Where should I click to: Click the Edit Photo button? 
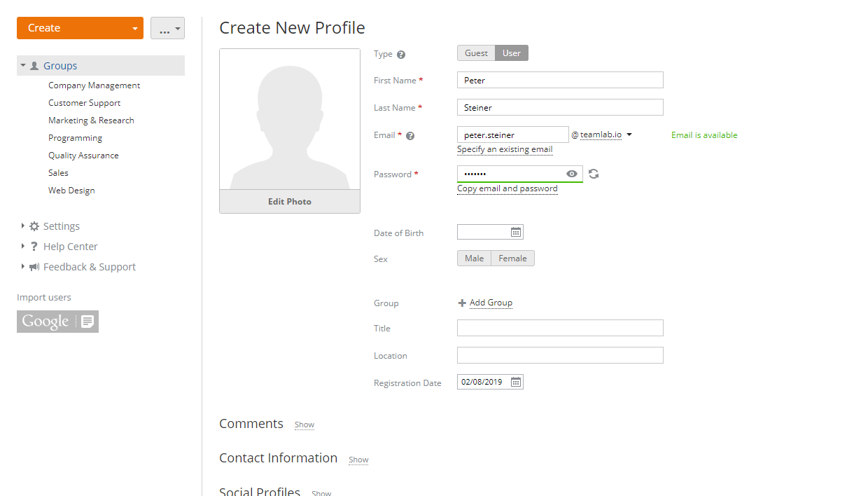[289, 201]
